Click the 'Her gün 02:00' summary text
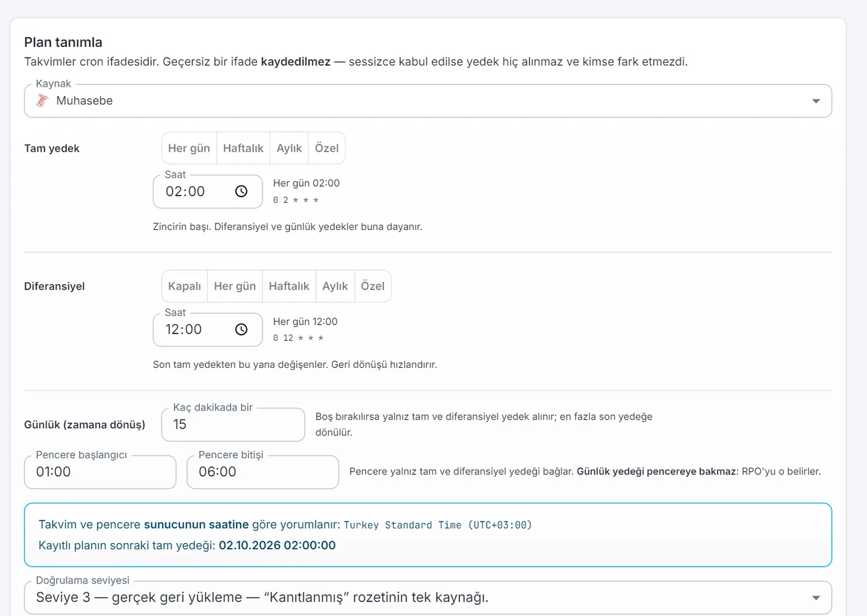The width and height of the screenshot is (867, 616). (306, 183)
